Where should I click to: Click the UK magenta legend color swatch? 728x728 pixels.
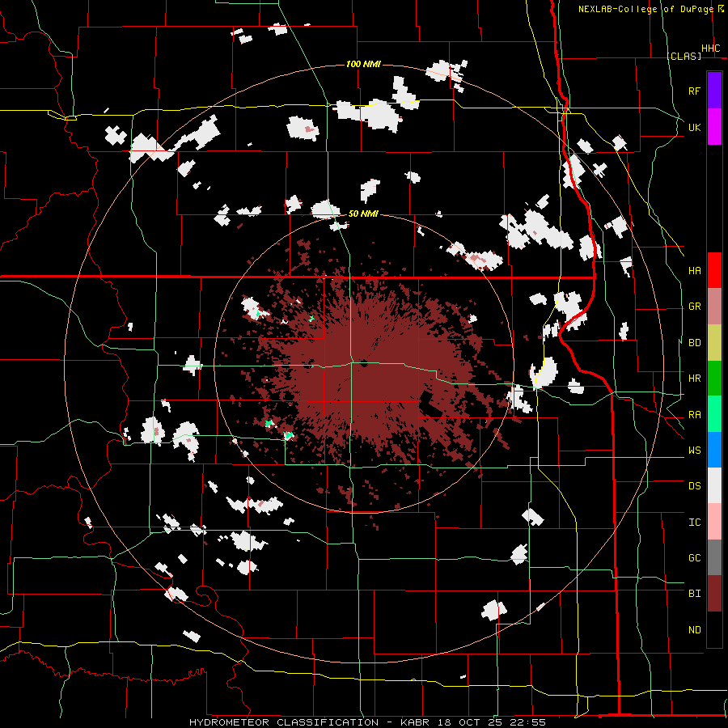(714, 127)
